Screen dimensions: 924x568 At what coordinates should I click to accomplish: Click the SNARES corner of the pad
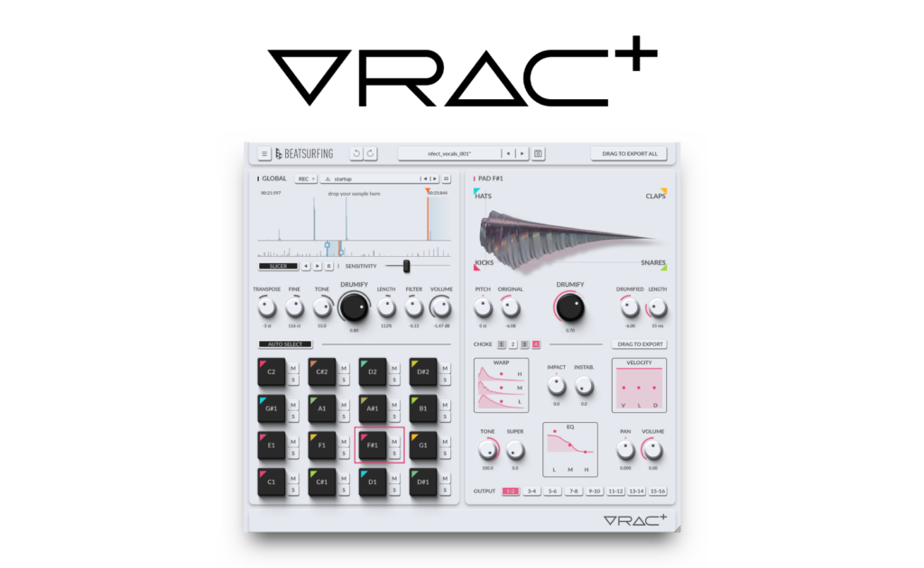[653, 264]
